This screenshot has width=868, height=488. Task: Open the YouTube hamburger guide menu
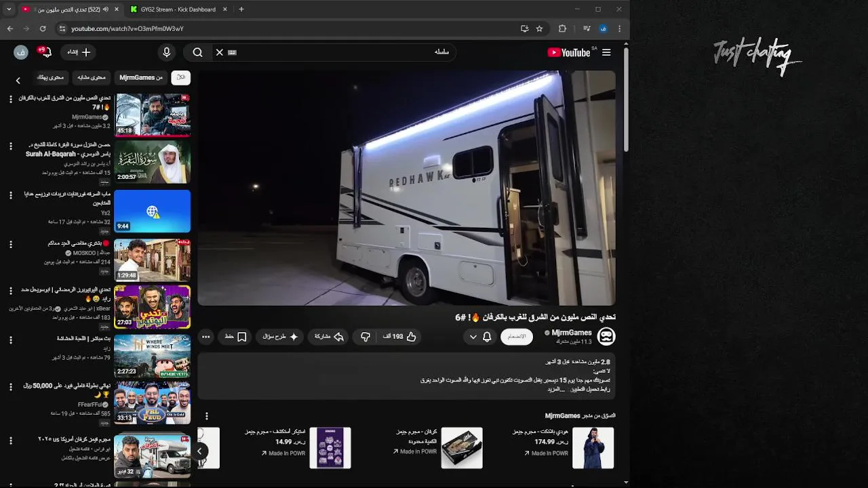point(606,52)
